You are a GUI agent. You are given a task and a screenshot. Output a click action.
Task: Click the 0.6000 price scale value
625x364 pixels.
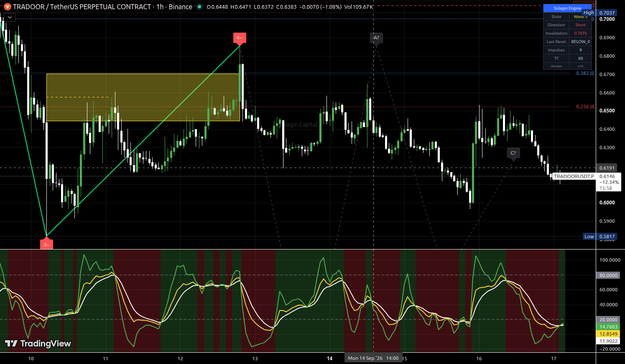coord(607,203)
